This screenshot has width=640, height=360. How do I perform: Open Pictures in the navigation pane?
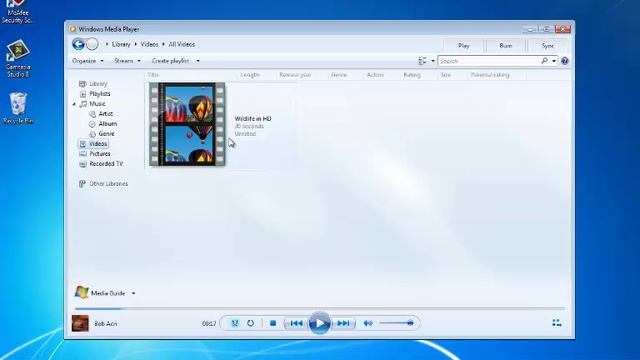(100, 154)
